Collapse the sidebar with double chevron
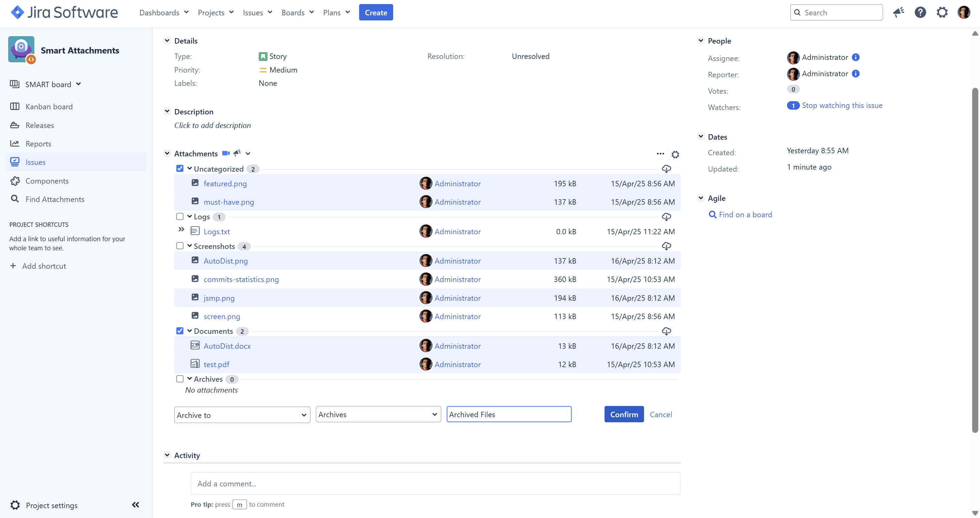This screenshot has width=980, height=518. [x=135, y=505]
